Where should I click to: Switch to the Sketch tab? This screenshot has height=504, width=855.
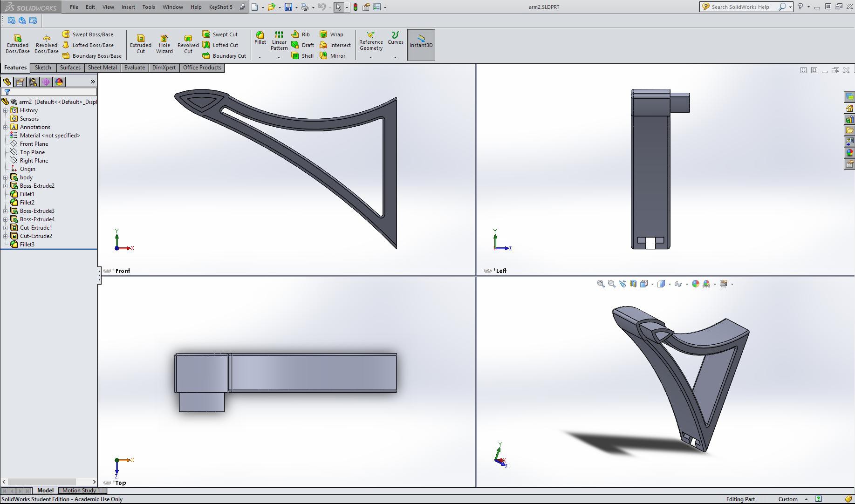coord(43,68)
